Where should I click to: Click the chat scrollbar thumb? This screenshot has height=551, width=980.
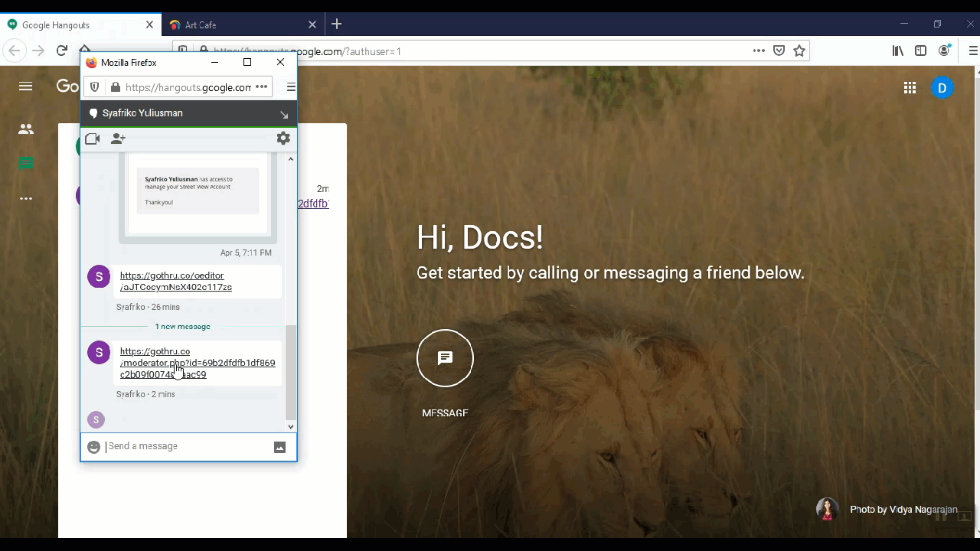[290, 371]
